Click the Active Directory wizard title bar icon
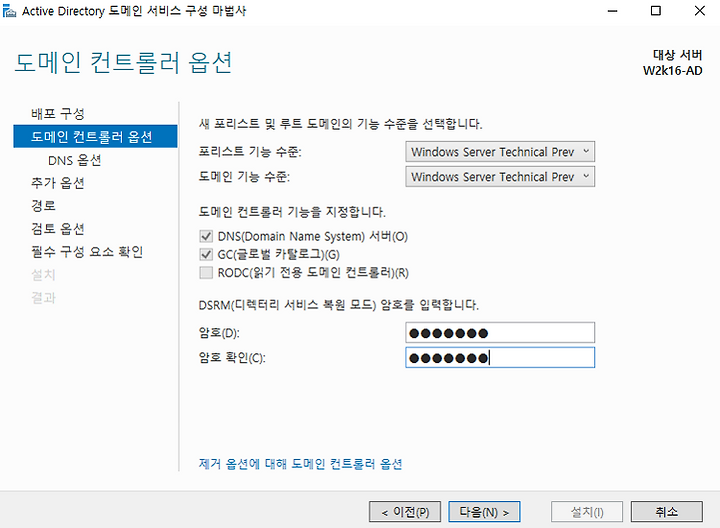The height and width of the screenshot is (528, 720). [x=9, y=11]
